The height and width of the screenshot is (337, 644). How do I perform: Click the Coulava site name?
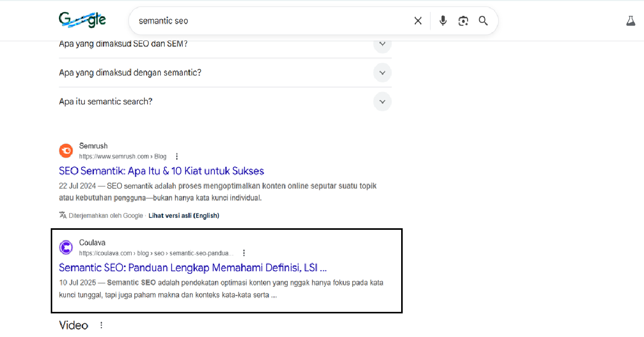[x=92, y=243]
